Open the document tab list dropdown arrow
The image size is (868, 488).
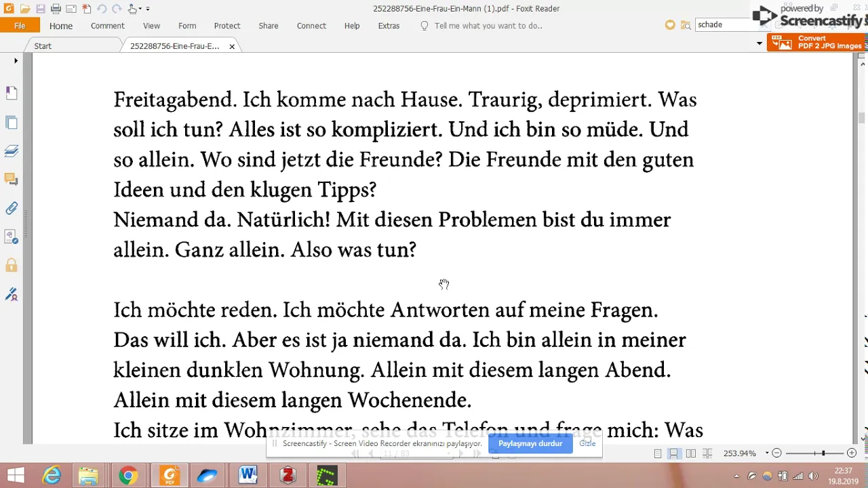[x=759, y=43]
